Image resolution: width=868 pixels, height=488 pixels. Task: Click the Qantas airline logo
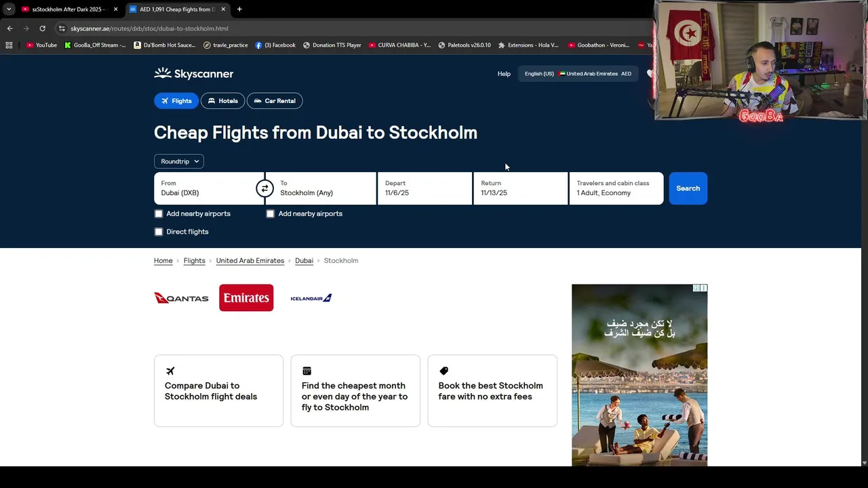tap(181, 298)
